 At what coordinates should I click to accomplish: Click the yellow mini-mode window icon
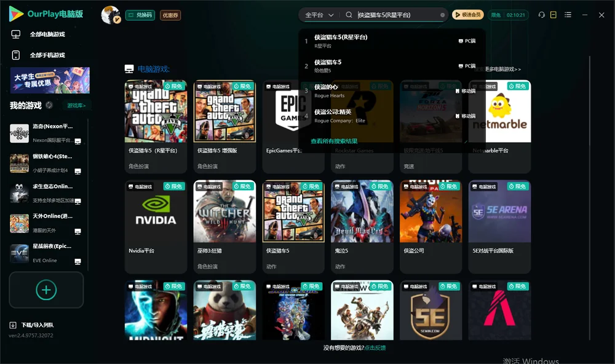point(553,15)
